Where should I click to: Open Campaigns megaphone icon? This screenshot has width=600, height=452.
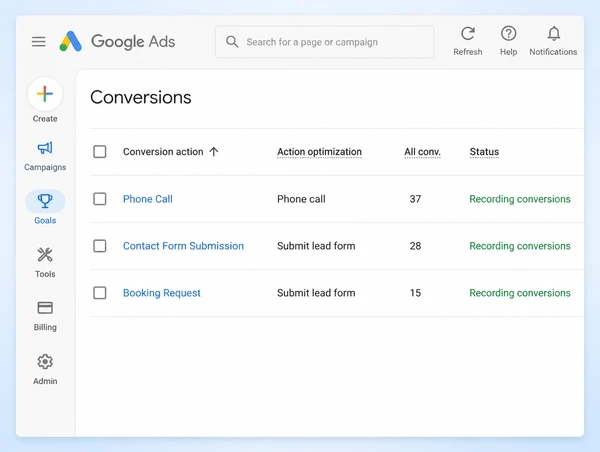45,148
